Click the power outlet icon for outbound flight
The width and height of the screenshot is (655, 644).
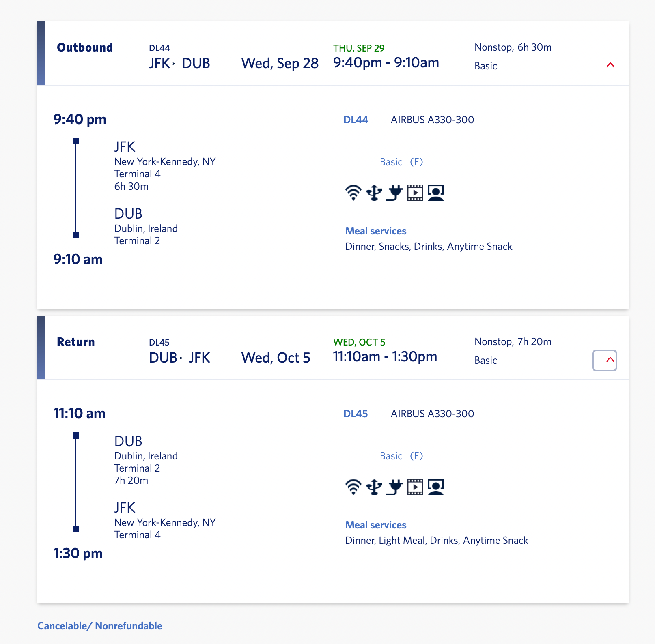pyautogui.click(x=394, y=193)
